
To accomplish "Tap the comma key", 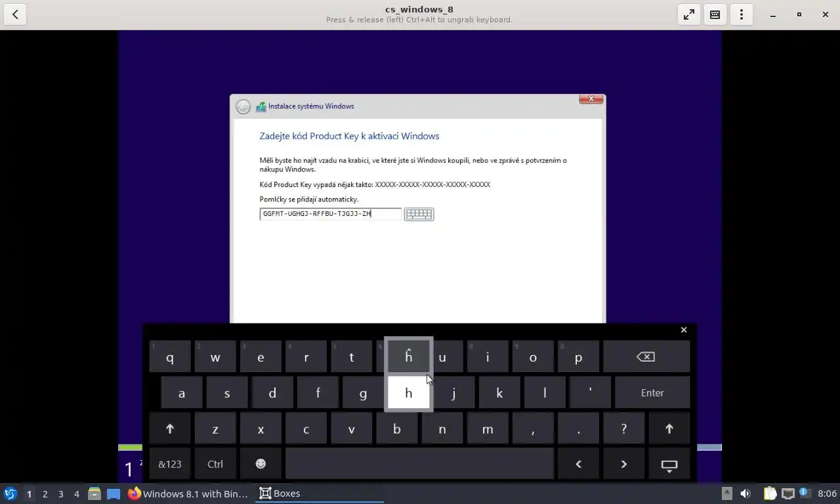I will pyautogui.click(x=533, y=429).
